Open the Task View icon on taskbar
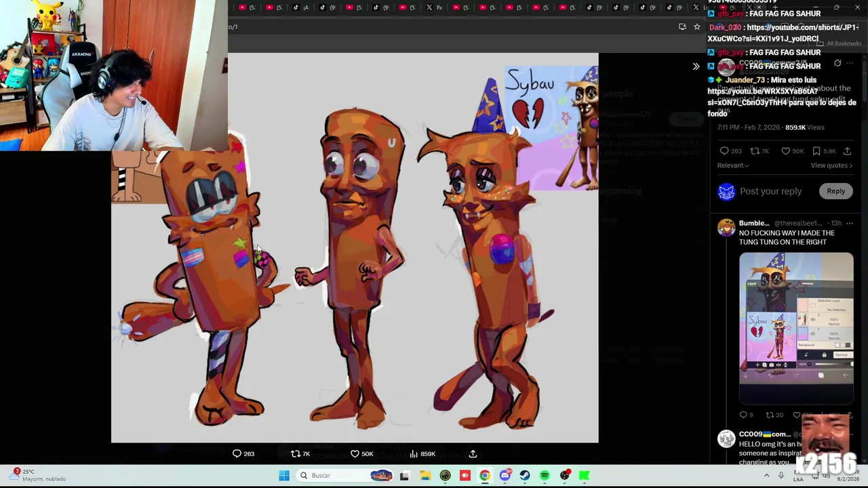The width and height of the screenshot is (868, 488). [404, 476]
